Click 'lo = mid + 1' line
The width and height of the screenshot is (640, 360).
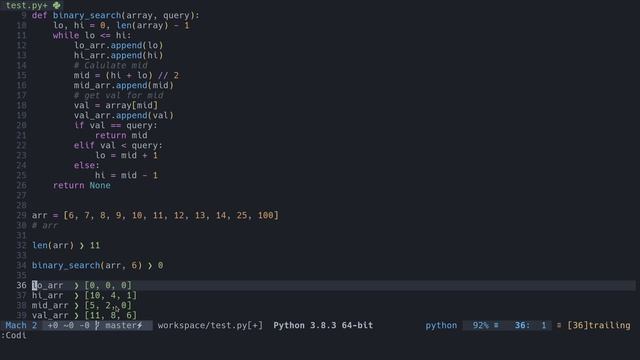click(127, 156)
